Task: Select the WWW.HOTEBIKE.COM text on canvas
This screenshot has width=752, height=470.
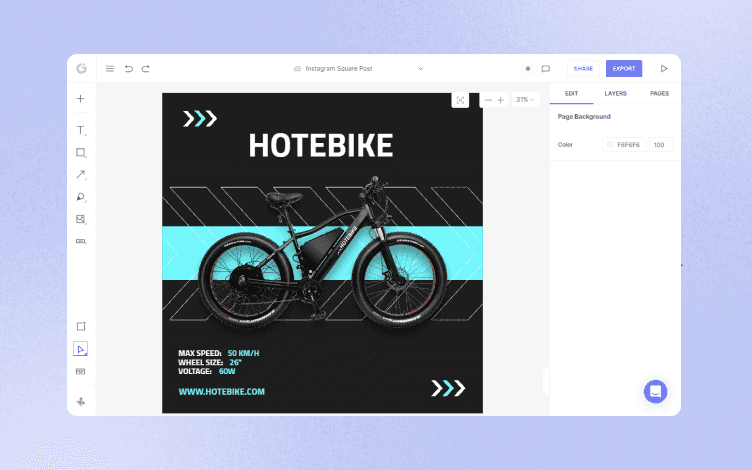Action: [222, 391]
